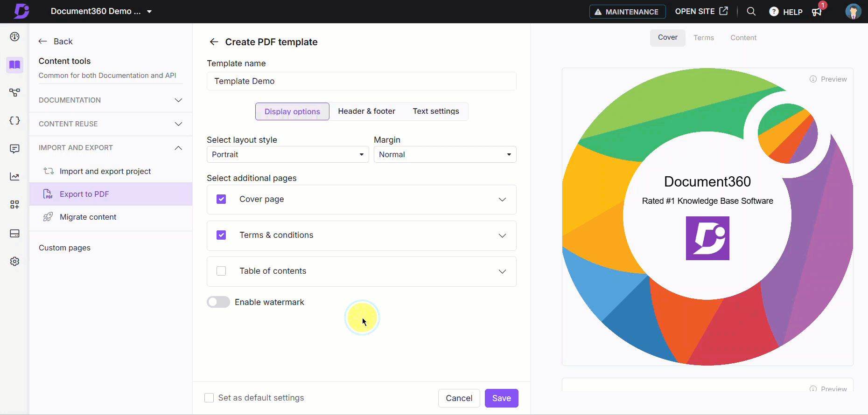Screen dimensions: 868x415
Task: Click the Maintenance warning triangle icon
Action: coord(598,12)
